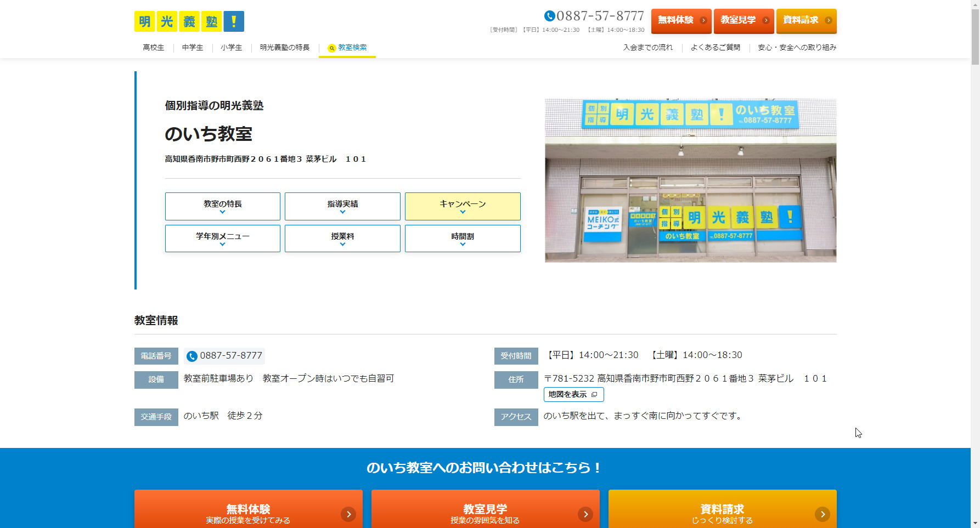
Task: Open the 中学生 menu item
Action: [x=193, y=48]
